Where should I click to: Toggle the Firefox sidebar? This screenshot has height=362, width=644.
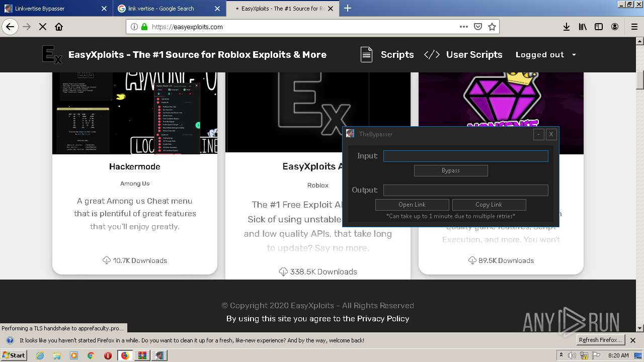coord(599,27)
